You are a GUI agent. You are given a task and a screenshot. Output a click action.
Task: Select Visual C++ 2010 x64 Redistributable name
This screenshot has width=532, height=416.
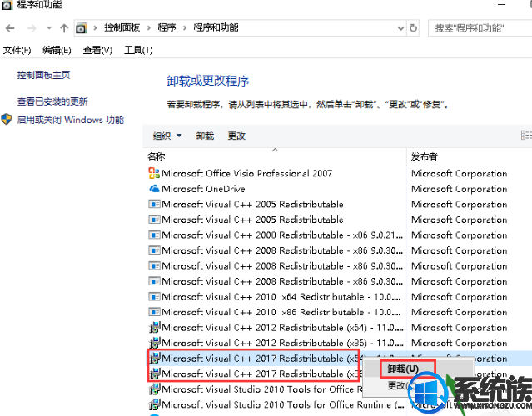click(281, 297)
